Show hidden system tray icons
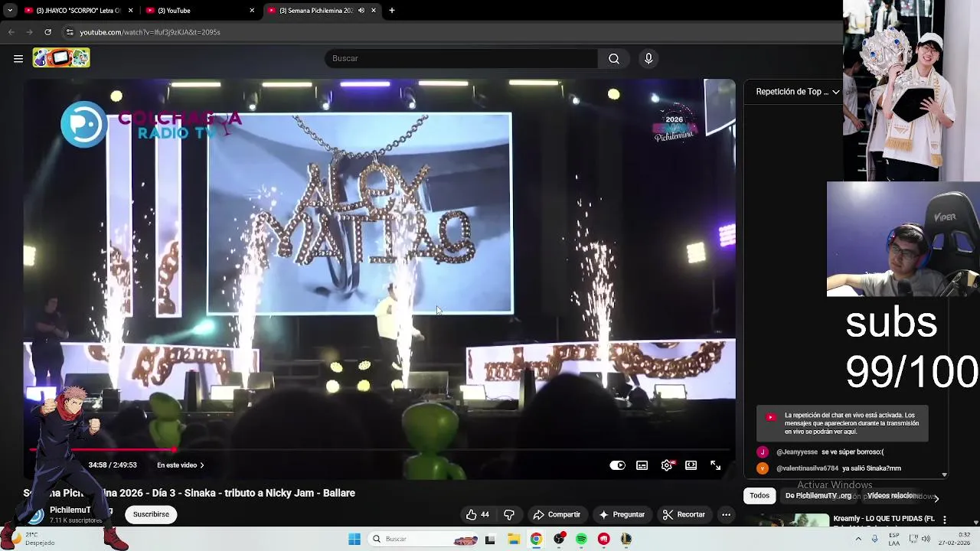980x551 pixels. pyautogui.click(x=857, y=539)
